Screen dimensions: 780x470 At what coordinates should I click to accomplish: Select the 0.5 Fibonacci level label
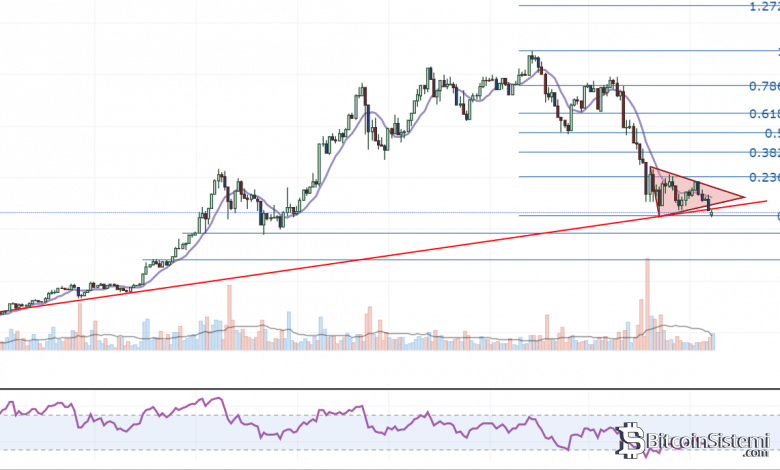click(x=770, y=132)
